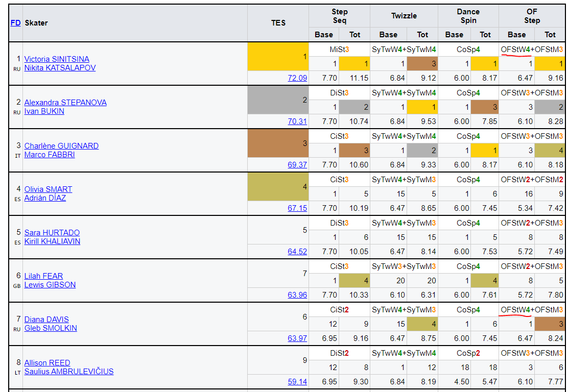Click Olivia SMART skater link
The width and height of the screenshot is (568, 392).
pyautogui.click(x=48, y=189)
